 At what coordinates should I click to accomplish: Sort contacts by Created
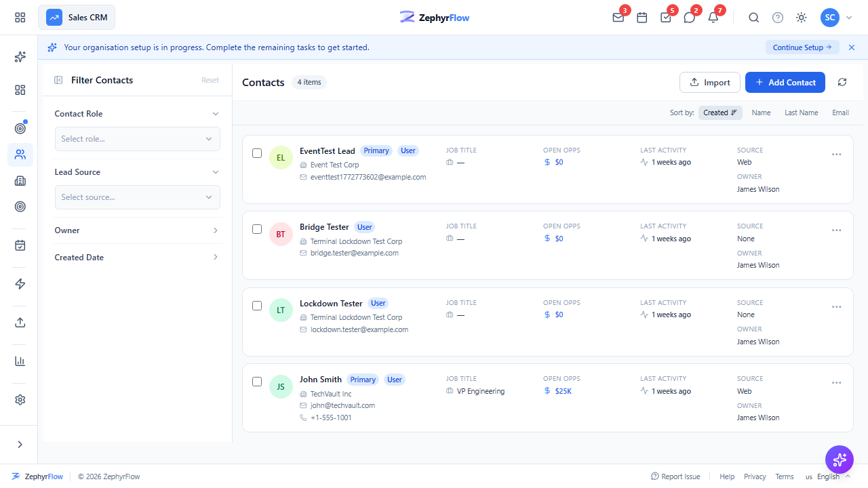(x=720, y=113)
